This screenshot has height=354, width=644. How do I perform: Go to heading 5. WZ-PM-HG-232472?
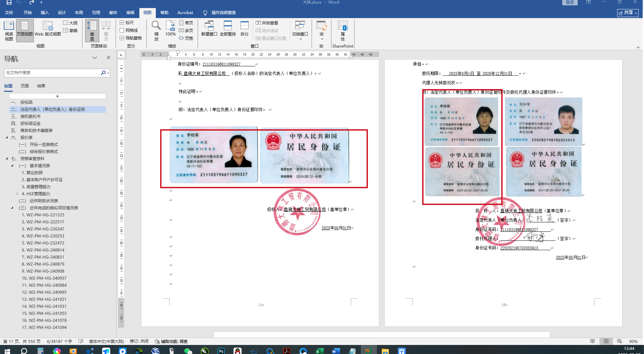click(x=43, y=243)
